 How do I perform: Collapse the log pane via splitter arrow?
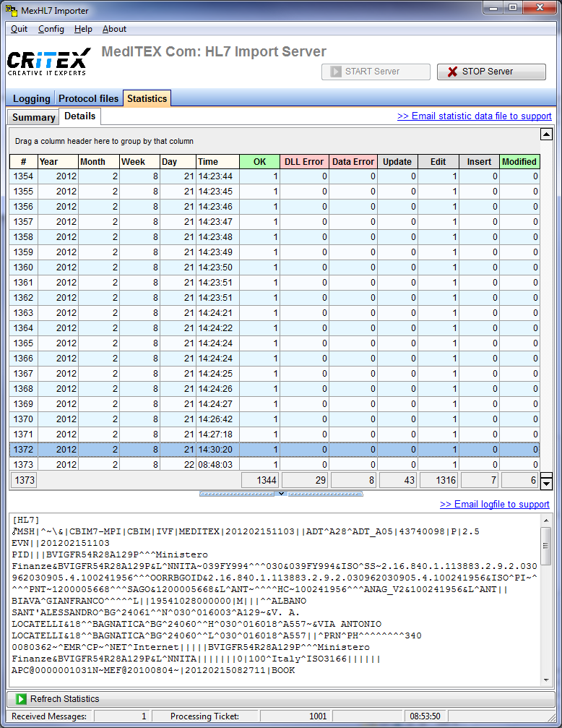(281, 494)
